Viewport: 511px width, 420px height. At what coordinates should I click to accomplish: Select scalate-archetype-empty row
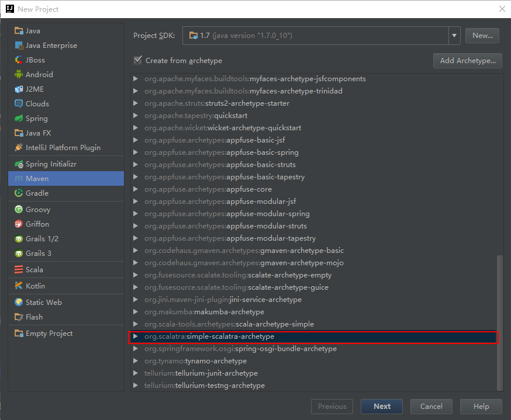point(314,275)
